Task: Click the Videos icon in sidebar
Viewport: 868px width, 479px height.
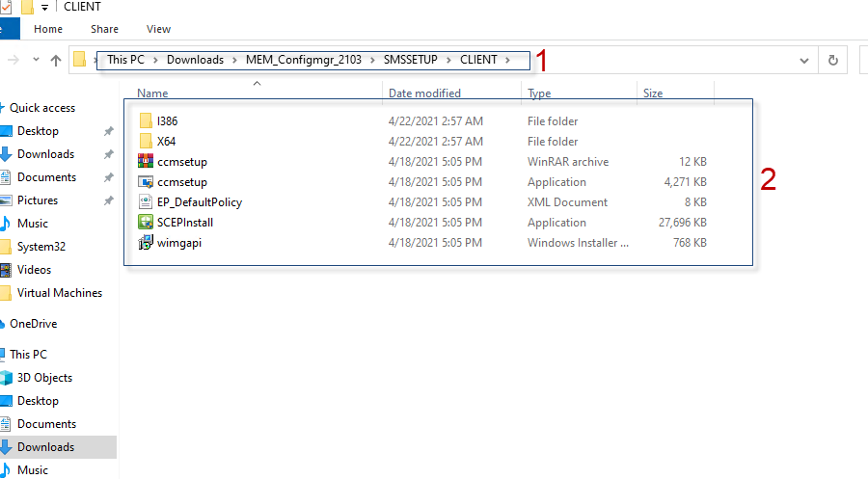Action: (6, 270)
